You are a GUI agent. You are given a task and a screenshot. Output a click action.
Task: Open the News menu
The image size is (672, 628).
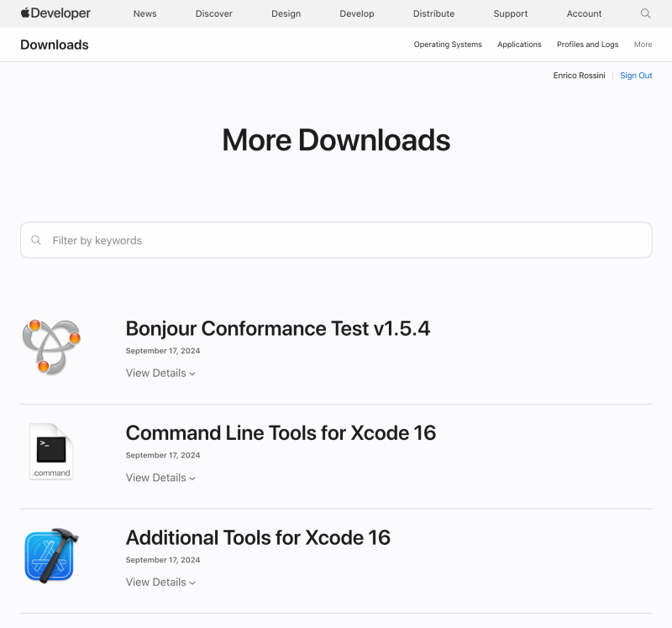(x=144, y=13)
